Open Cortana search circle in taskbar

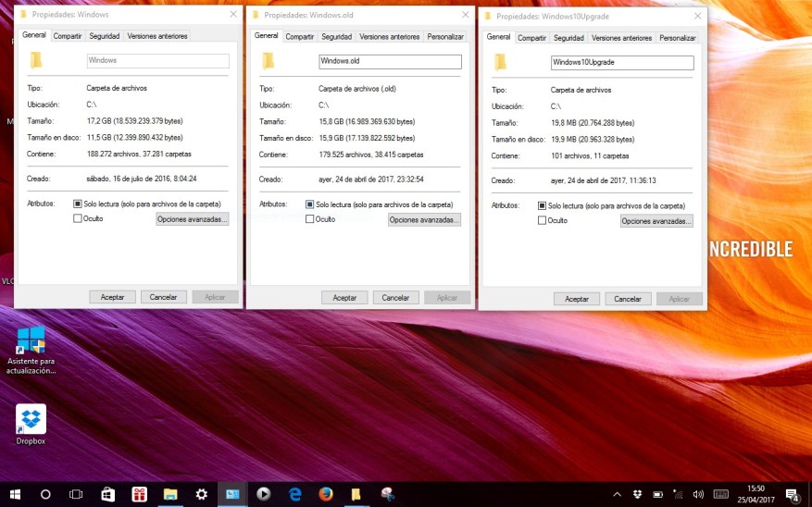tap(45, 494)
